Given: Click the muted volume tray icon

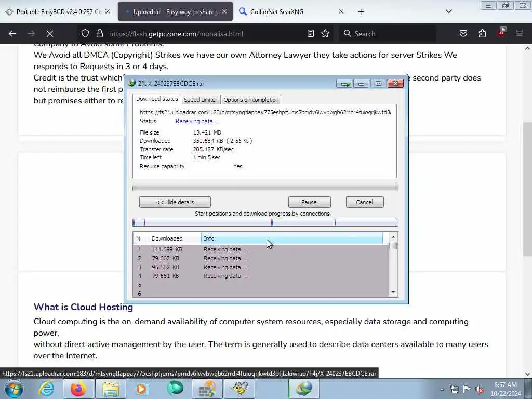Looking at the screenshot, I should point(480,389).
